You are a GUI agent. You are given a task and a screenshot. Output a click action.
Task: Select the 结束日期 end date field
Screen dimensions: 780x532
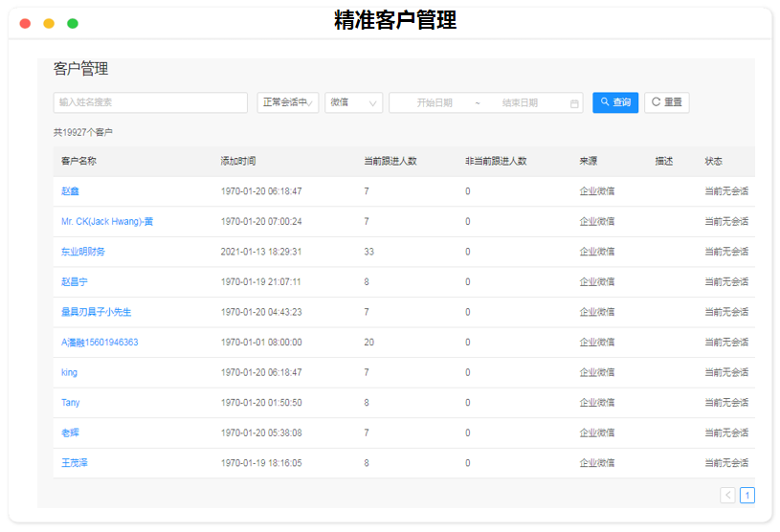(x=520, y=102)
